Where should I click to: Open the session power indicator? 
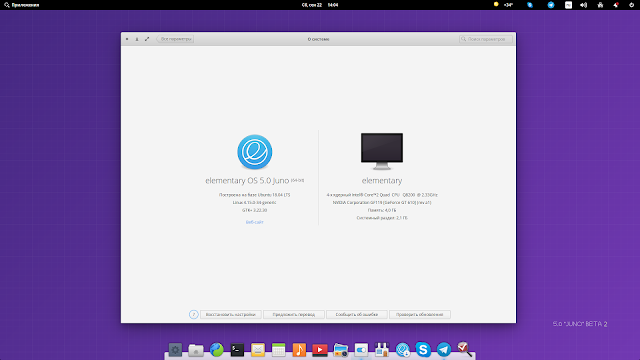(x=631, y=5)
